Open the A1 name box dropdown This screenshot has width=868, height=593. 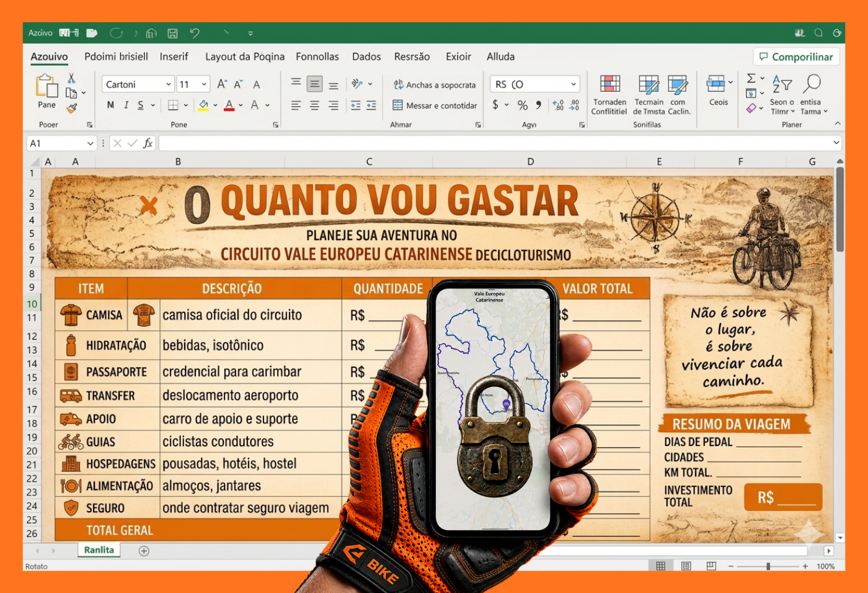[91, 143]
